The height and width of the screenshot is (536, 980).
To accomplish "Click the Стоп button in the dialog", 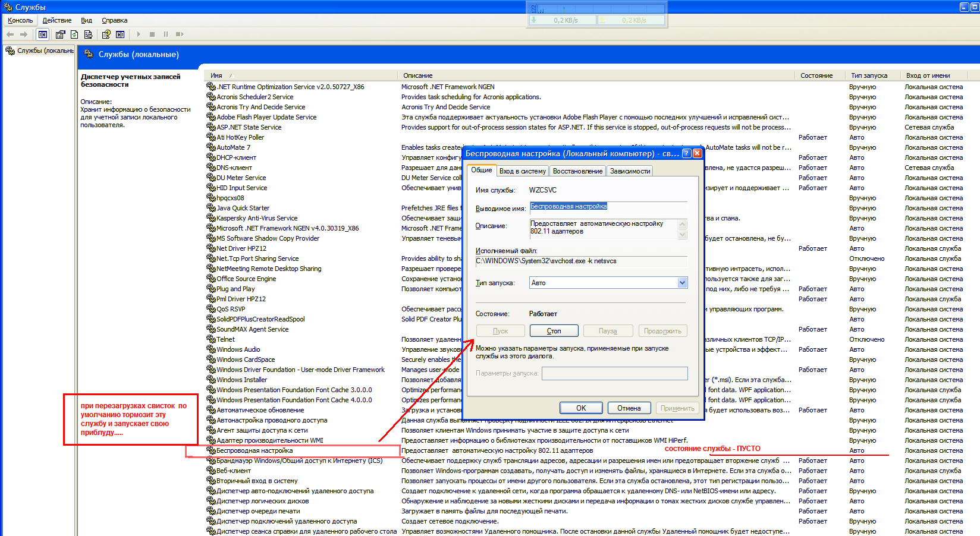I will [x=554, y=331].
